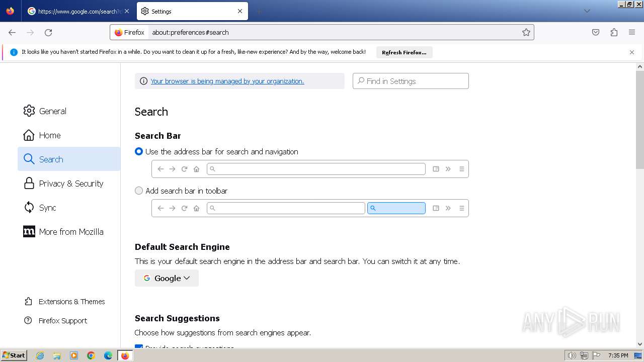Viewport: 644px width, 362px height.
Task: Click Refresh Firefox button
Action: point(404,52)
